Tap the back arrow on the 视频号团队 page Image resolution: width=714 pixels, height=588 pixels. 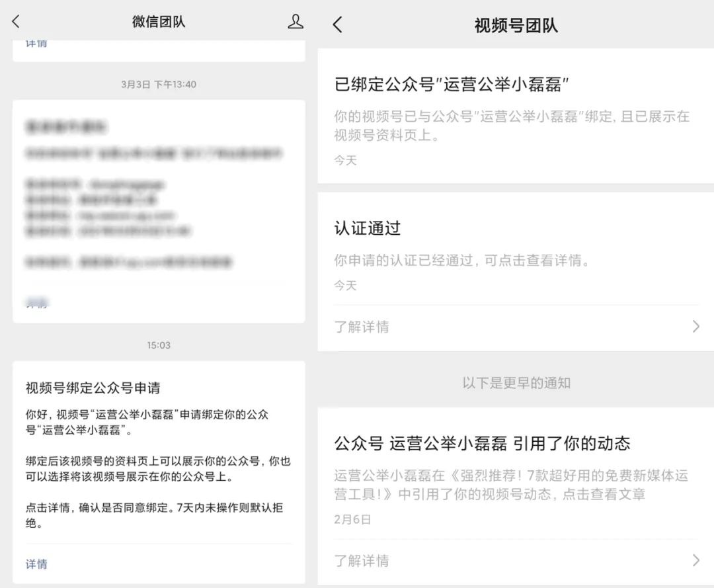point(337,24)
